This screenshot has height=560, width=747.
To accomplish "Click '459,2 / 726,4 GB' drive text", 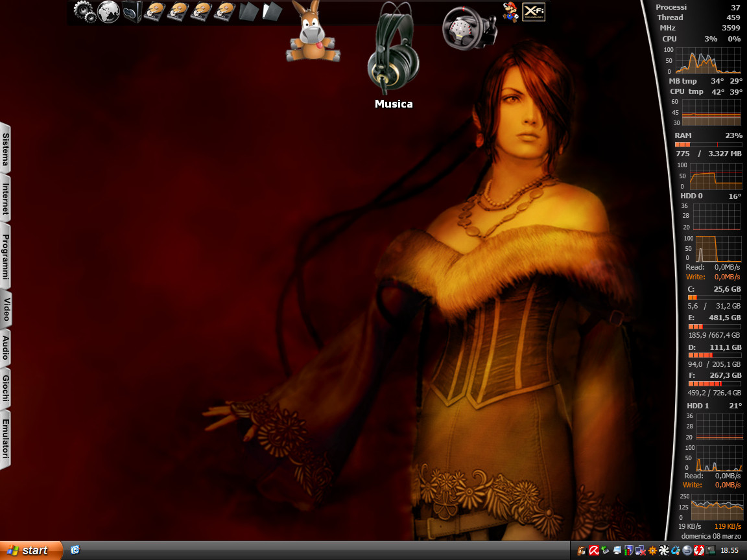I will tap(714, 393).
